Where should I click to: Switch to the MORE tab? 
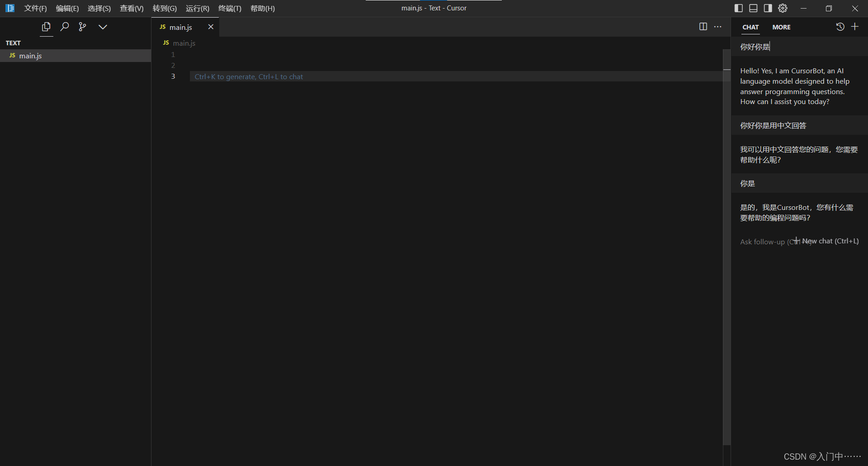tap(781, 27)
